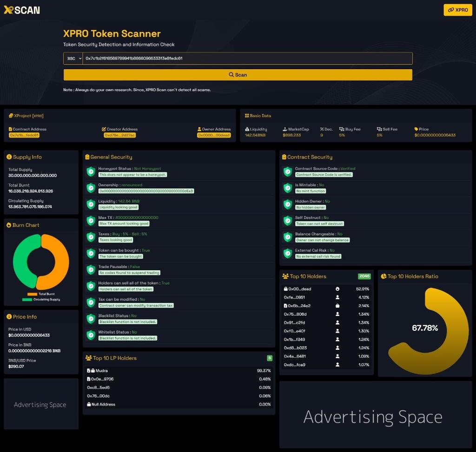Open holder 0x00...dead row
The image size is (476, 452).
point(326,289)
